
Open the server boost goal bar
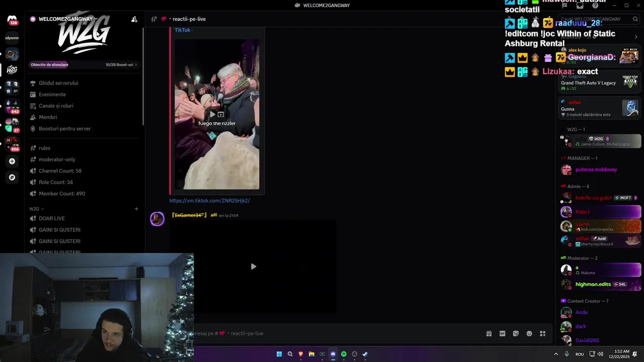(x=84, y=64)
